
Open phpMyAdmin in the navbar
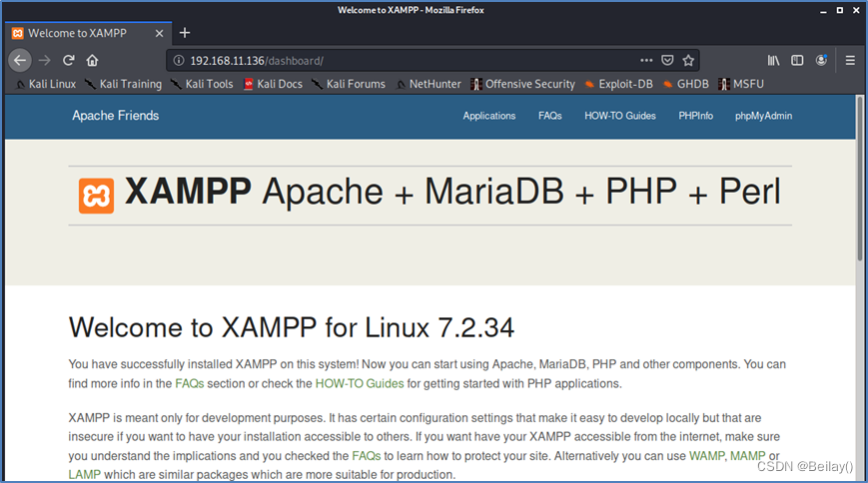[763, 116]
